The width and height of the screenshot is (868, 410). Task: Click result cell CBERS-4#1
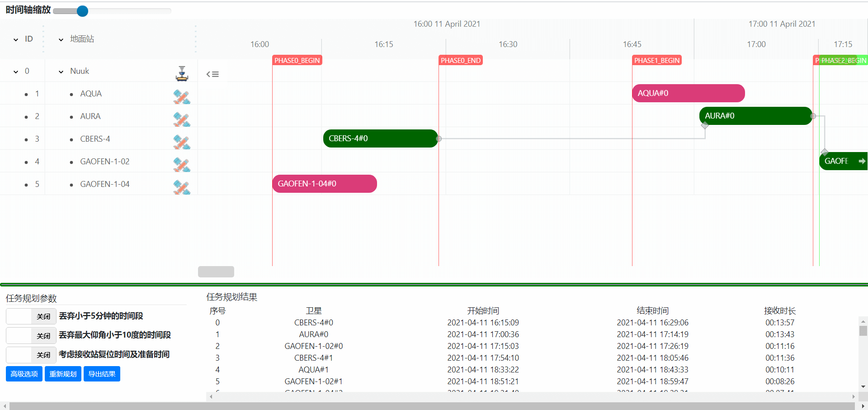click(x=314, y=358)
